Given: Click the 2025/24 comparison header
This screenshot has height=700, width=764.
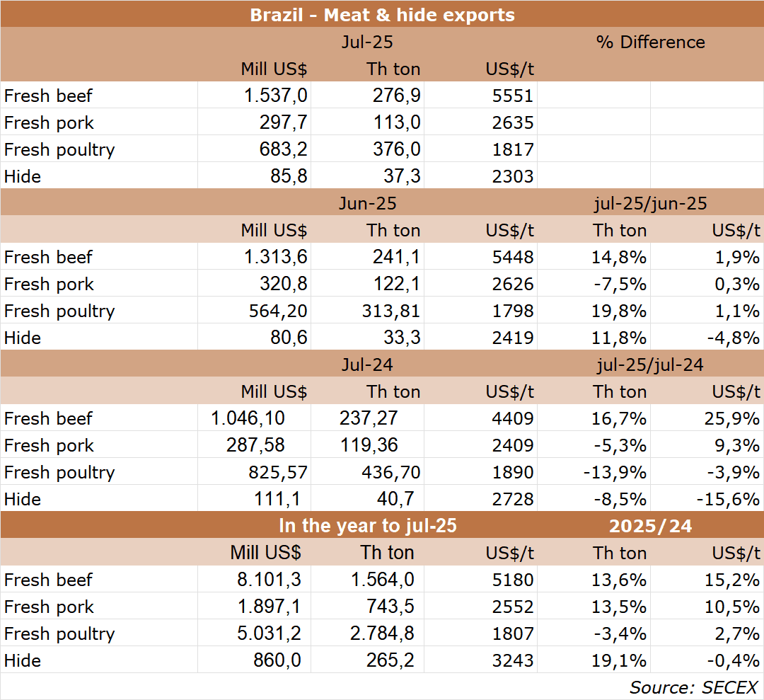Looking at the screenshot, I should [x=650, y=526].
